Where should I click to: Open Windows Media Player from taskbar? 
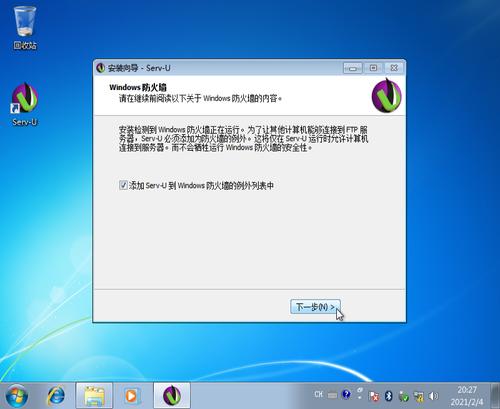131,396
